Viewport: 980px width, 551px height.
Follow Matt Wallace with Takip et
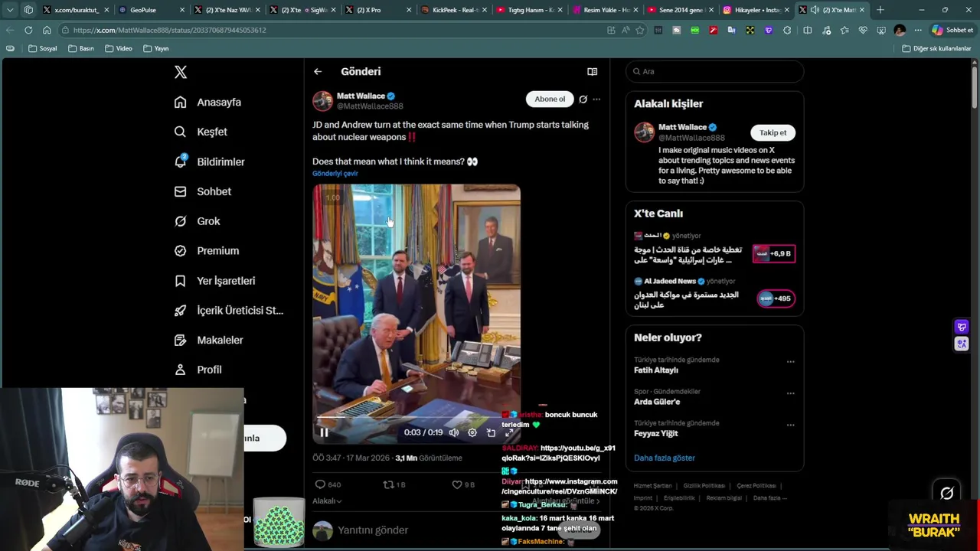pos(773,132)
